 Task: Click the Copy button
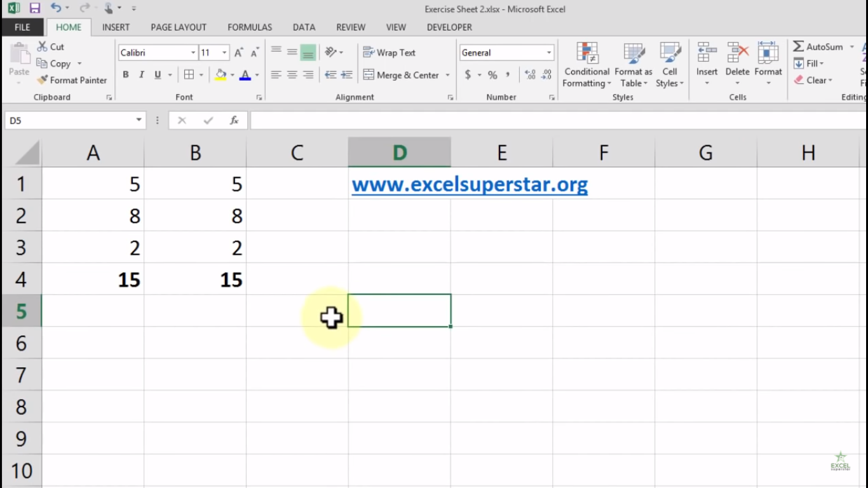pos(55,64)
